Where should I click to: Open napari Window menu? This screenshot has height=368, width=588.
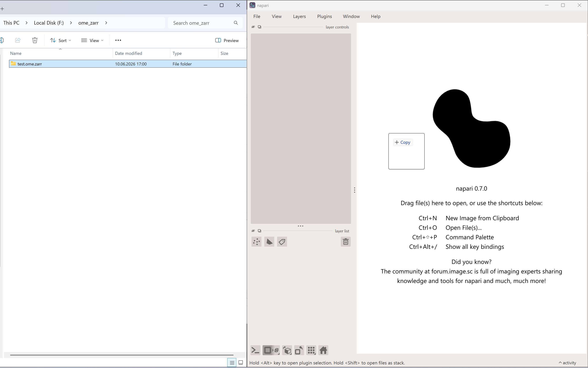[x=351, y=16]
